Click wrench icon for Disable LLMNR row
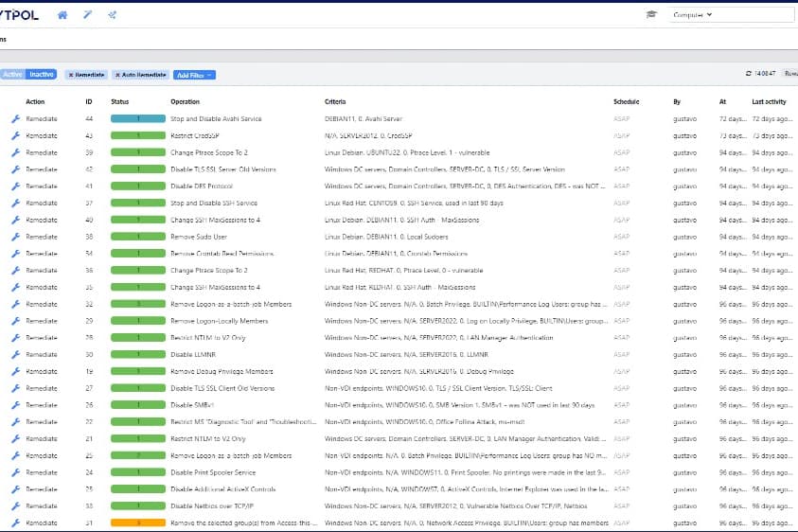Viewport: 798px width, 532px height. (x=15, y=354)
